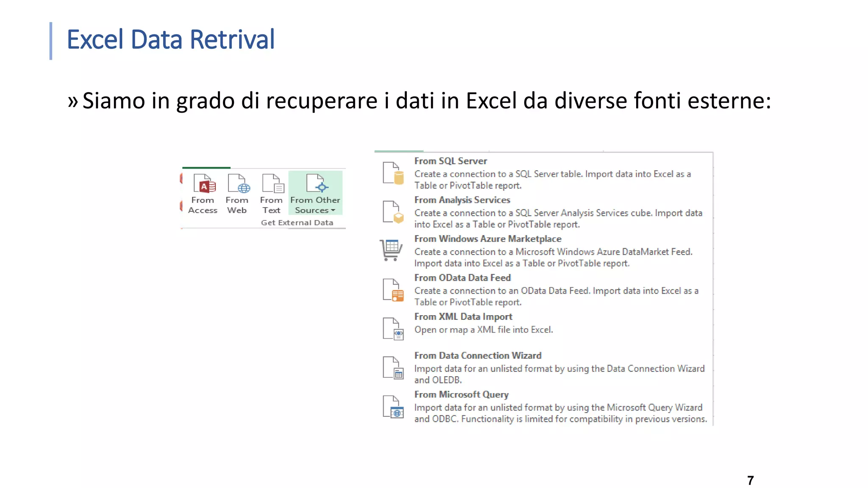The width and height of the screenshot is (868, 488).
Task: Click the slide page number 7
Action: [x=751, y=480]
